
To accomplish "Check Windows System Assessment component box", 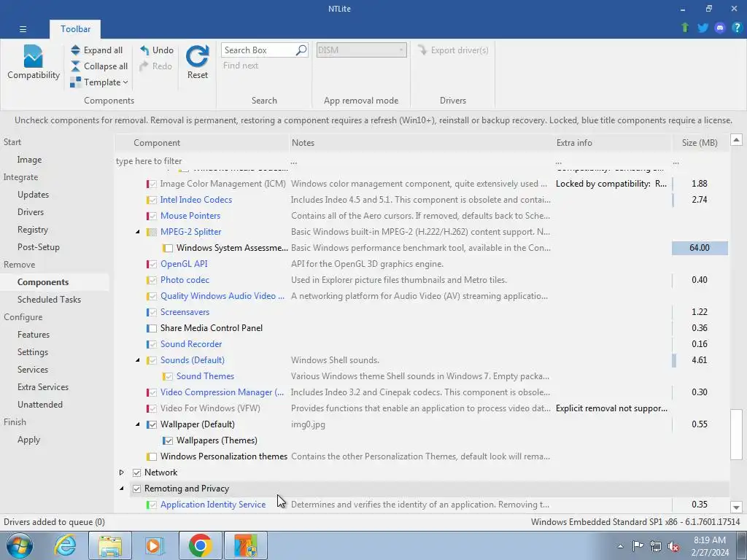I will 169,248.
